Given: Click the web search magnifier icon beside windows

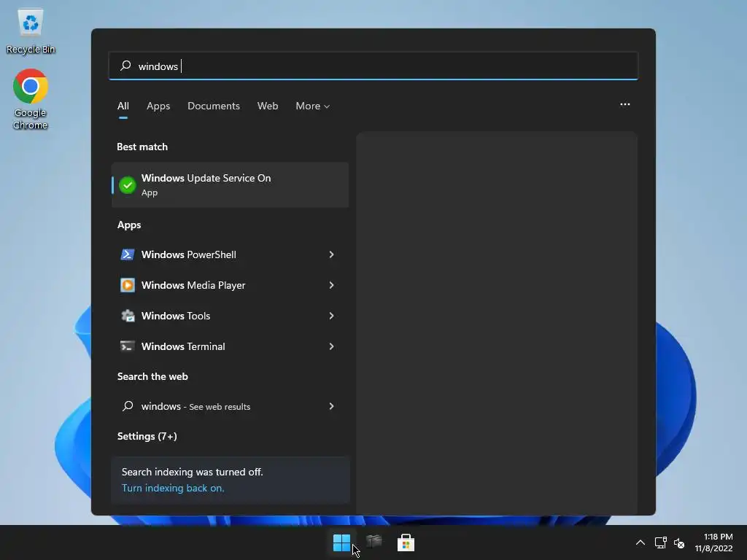Looking at the screenshot, I should (127, 406).
